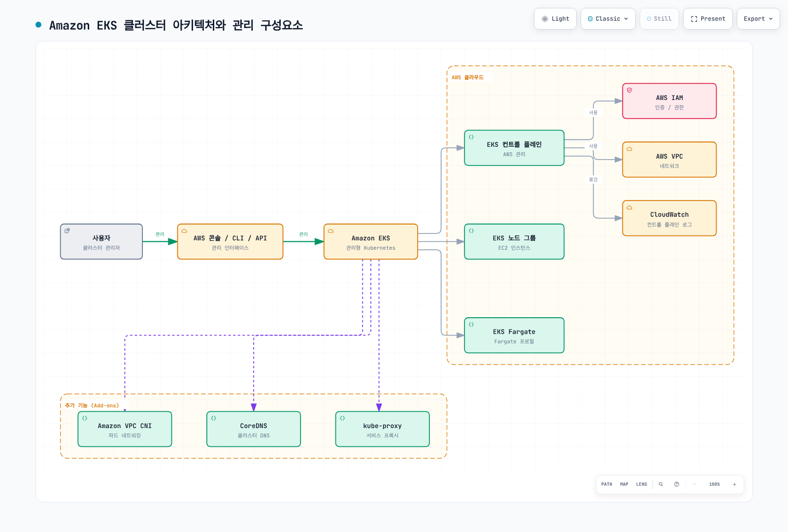Click the code icon on Amazon VPC CNI
Viewport: 788px width, 532px height.
[85, 418]
